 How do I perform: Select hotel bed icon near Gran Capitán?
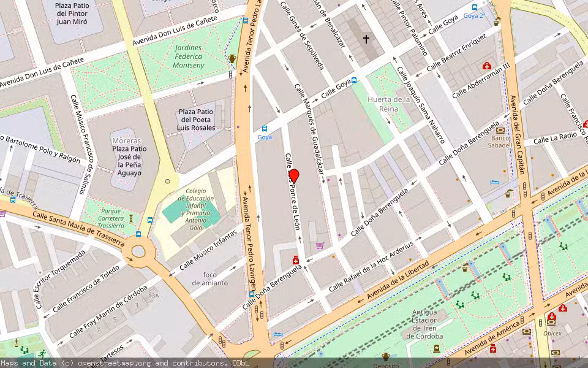coord(495,182)
